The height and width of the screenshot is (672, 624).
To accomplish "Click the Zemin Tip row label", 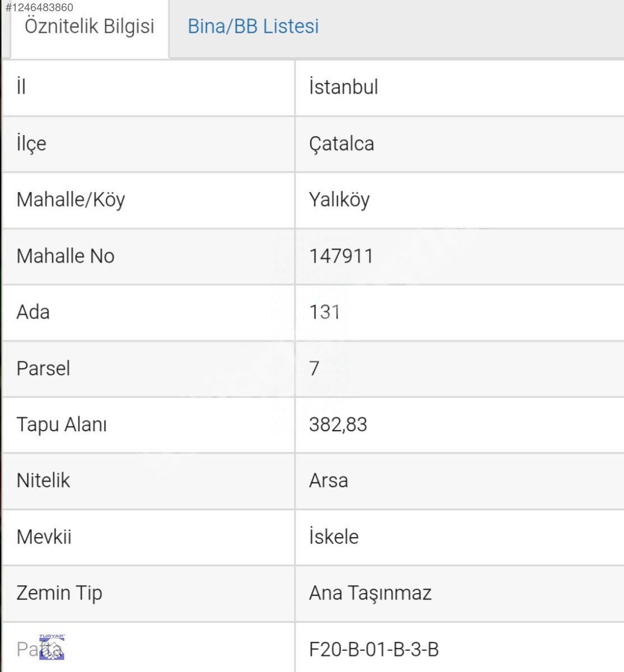I will pyautogui.click(x=59, y=592).
